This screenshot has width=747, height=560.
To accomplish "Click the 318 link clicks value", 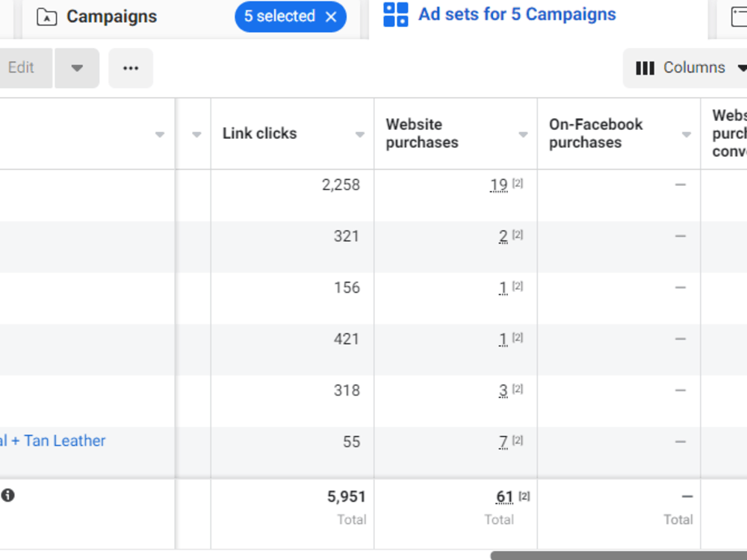I will (x=347, y=391).
